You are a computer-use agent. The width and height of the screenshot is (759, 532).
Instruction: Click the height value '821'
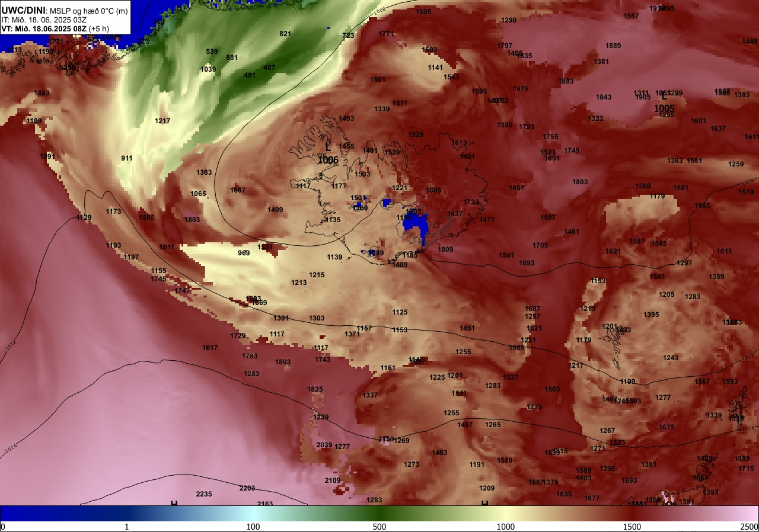point(285,34)
